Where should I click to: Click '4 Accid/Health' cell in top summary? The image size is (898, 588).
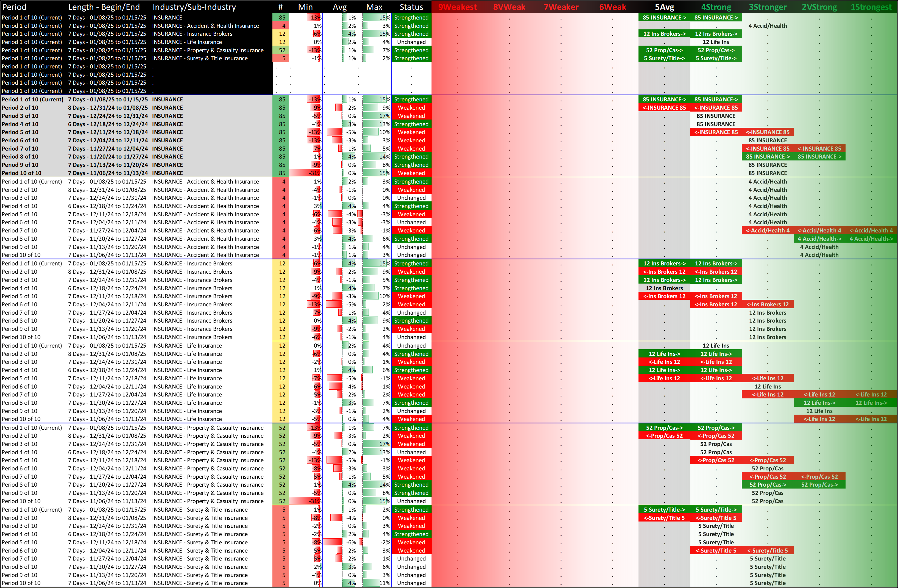(x=768, y=26)
